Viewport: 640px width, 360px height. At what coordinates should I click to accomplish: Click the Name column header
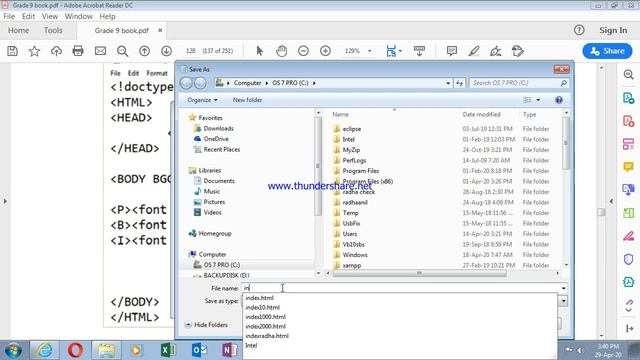tap(340, 115)
